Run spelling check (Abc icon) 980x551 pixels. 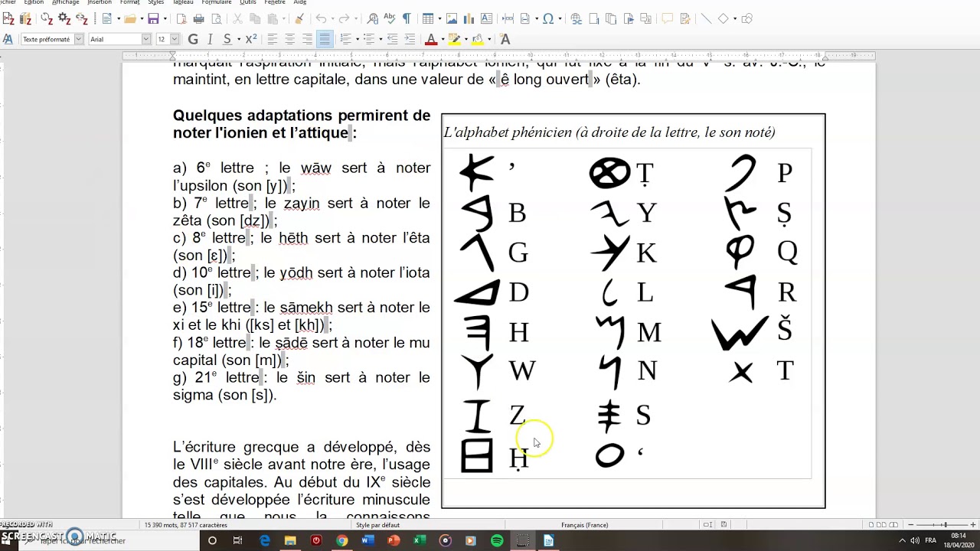point(390,18)
